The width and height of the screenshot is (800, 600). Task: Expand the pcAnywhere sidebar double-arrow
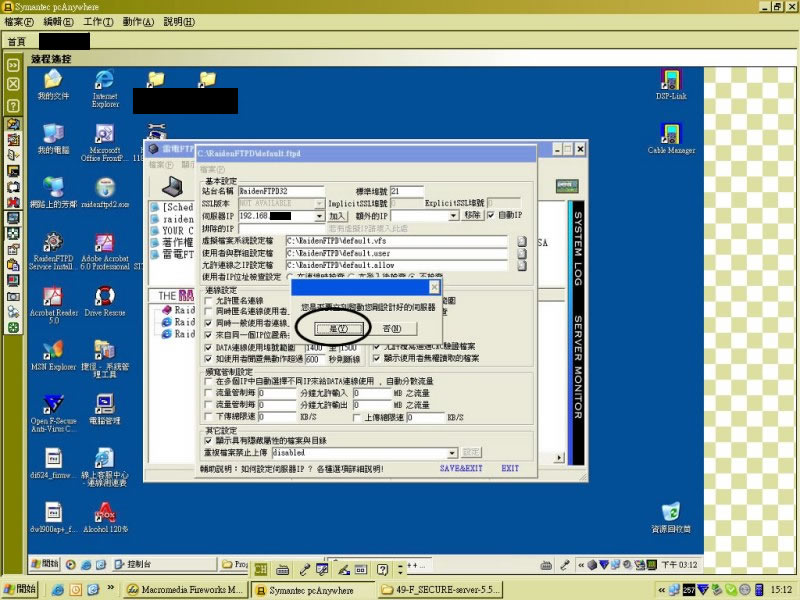[x=13, y=65]
